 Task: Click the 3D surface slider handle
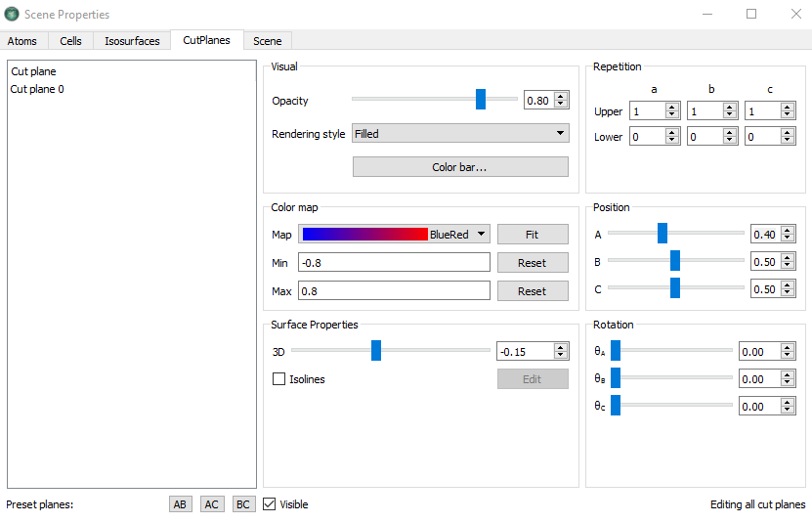click(x=376, y=350)
